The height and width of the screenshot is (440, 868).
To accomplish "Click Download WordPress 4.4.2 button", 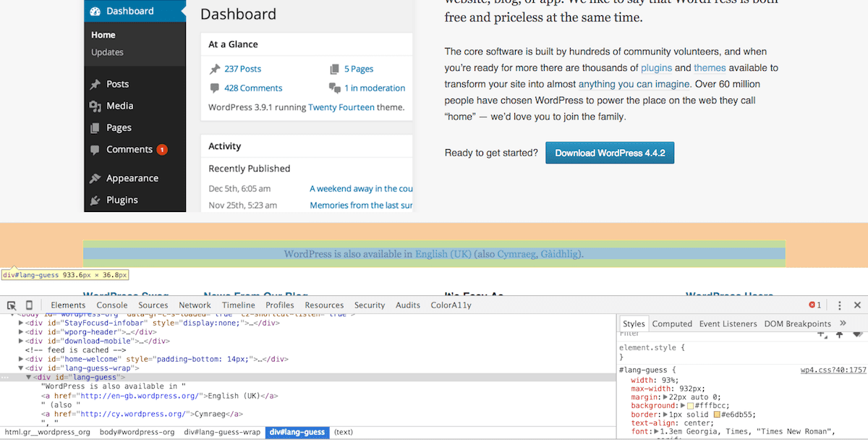I will (x=610, y=153).
